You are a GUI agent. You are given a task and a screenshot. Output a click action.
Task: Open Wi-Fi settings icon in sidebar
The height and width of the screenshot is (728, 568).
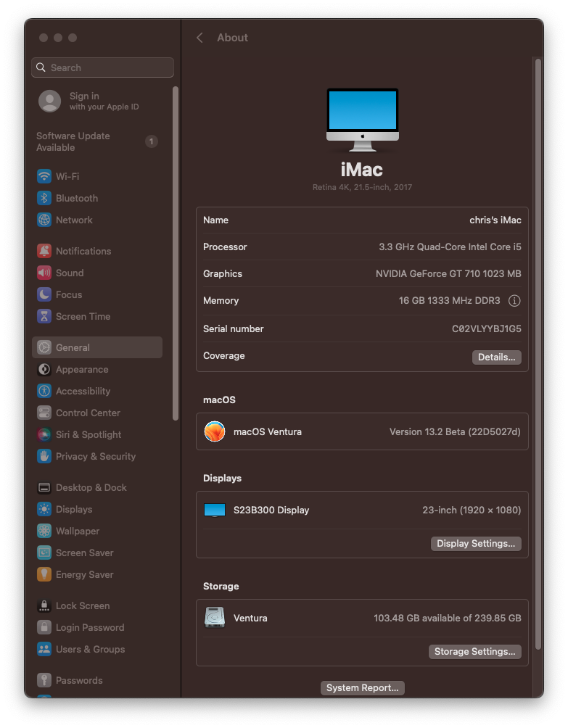coord(44,176)
